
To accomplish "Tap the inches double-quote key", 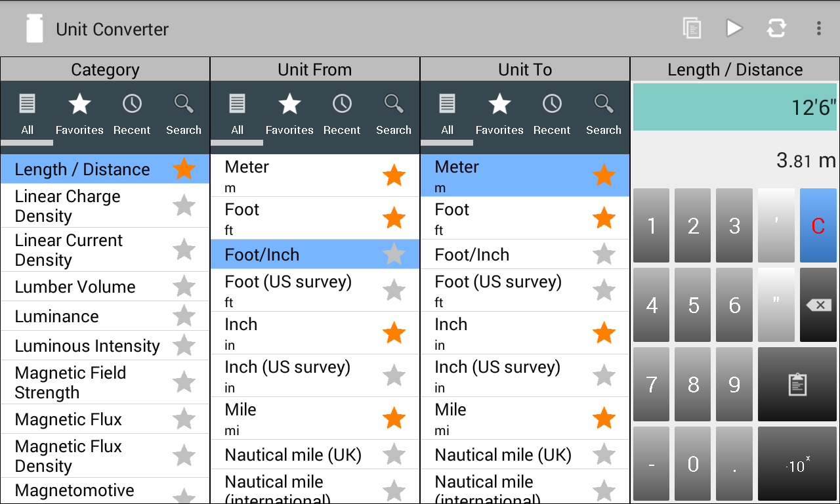I will coord(776,304).
